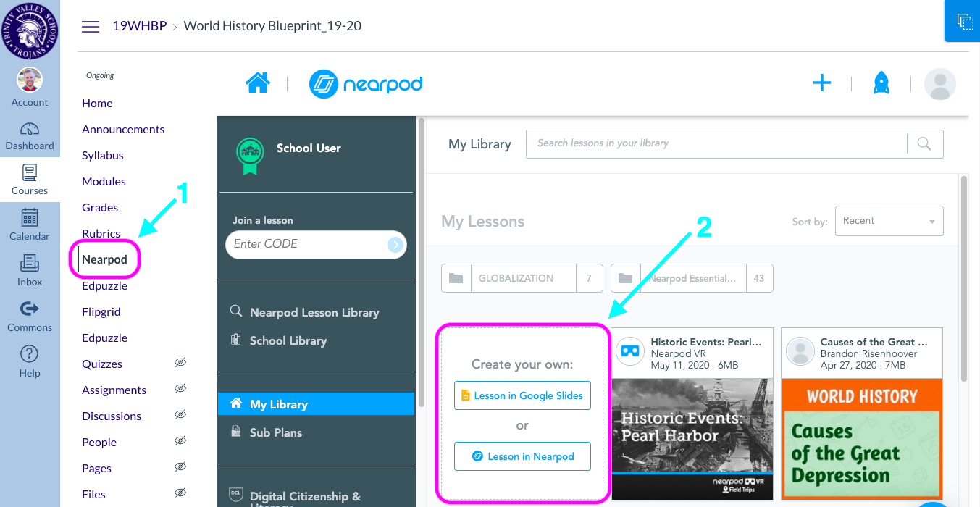Click the Lesson in Google Slides button

(x=522, y=395)
